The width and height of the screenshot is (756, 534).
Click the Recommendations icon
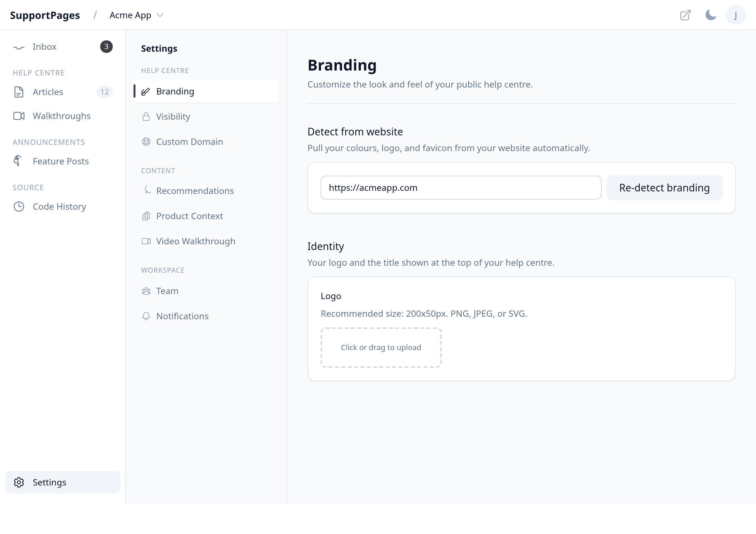[147, 190]
